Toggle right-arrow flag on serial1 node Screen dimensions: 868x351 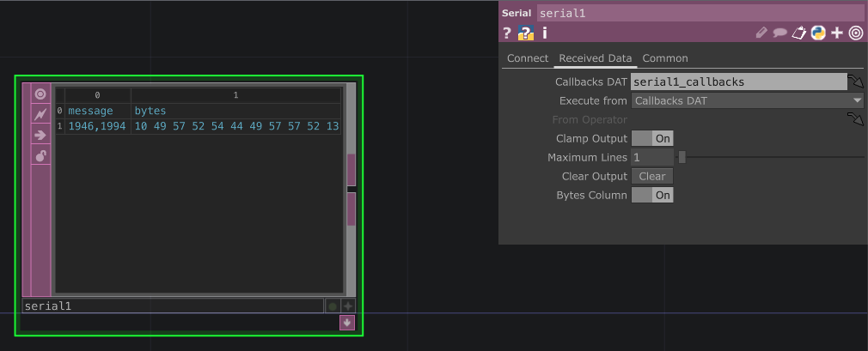coord(40,135)
